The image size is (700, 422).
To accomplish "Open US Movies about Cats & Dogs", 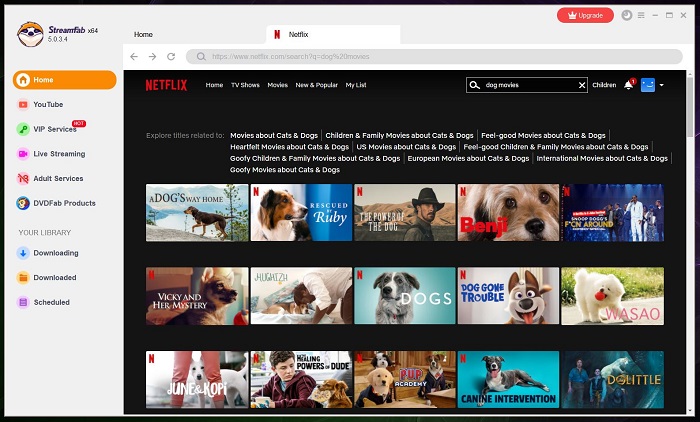I will tap(406, 147).
